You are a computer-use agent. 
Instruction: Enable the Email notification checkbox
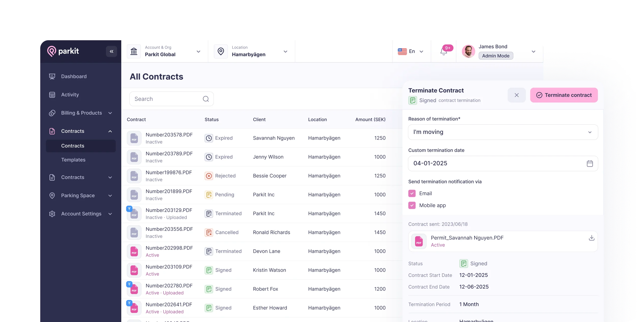pos(412,193)
